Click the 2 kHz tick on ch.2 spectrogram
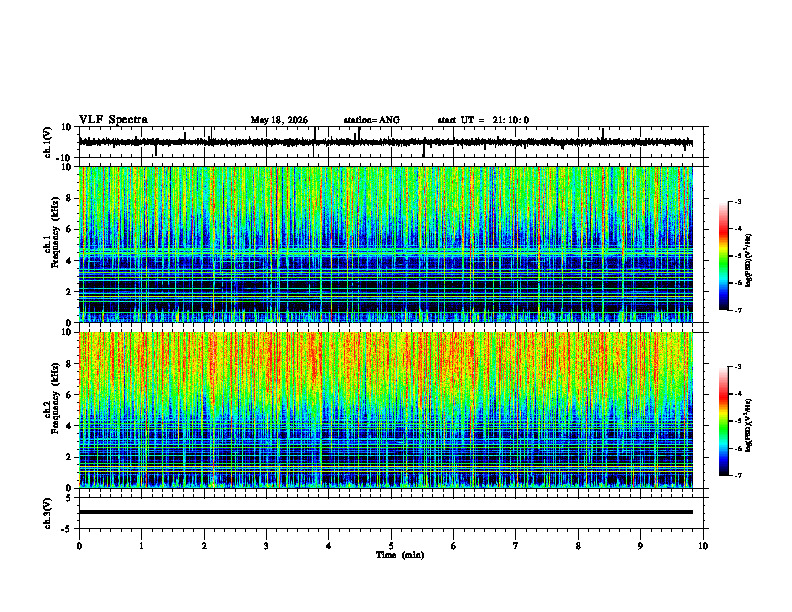792x612 pixels. pyautogui.click(x=69, y=457)
